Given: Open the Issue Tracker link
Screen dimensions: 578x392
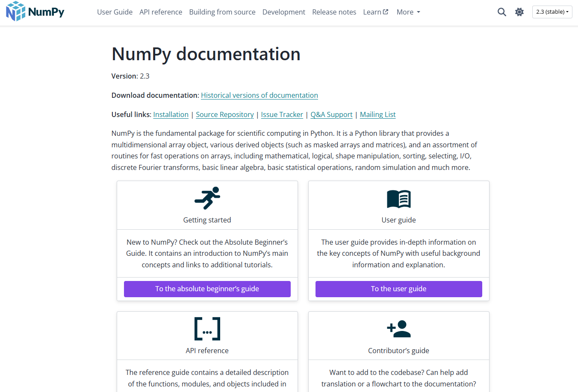Looking at the screenshot, I should tap(282, 114).
